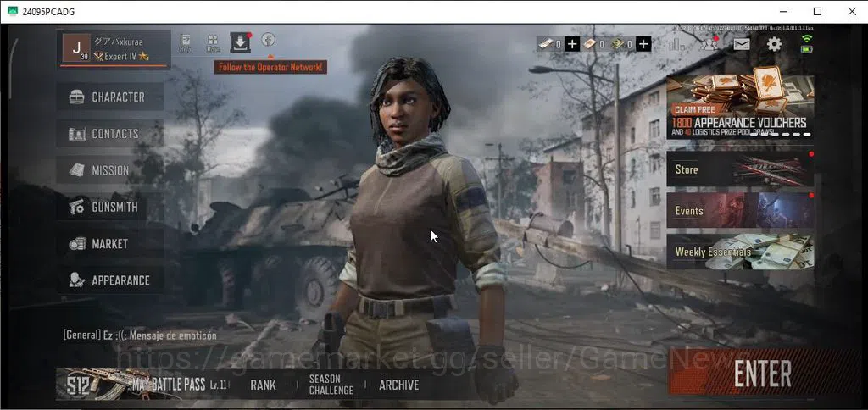Viewport: 868px width, 410px height.
Task: Open the ARCHIVE tab
Action: click(x=398, y=385)
